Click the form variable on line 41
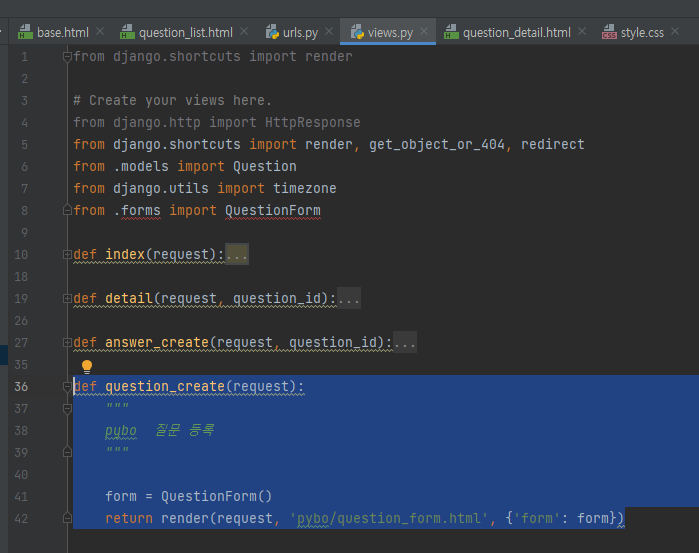Image resolution: width=699 pixels, height=553 pixels. point(121,496)
